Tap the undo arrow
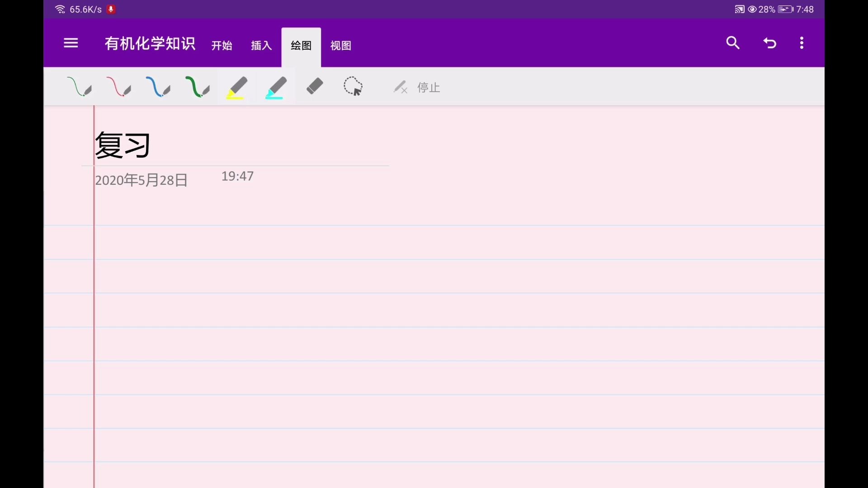 [x=770, y=43]
